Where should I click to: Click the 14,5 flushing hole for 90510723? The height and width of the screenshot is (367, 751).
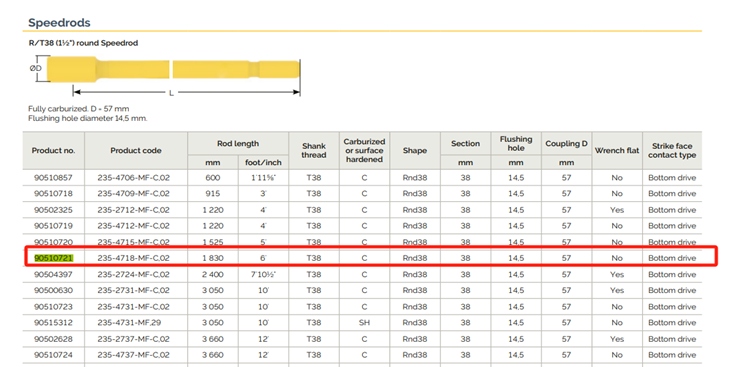[x=516, y=307]
